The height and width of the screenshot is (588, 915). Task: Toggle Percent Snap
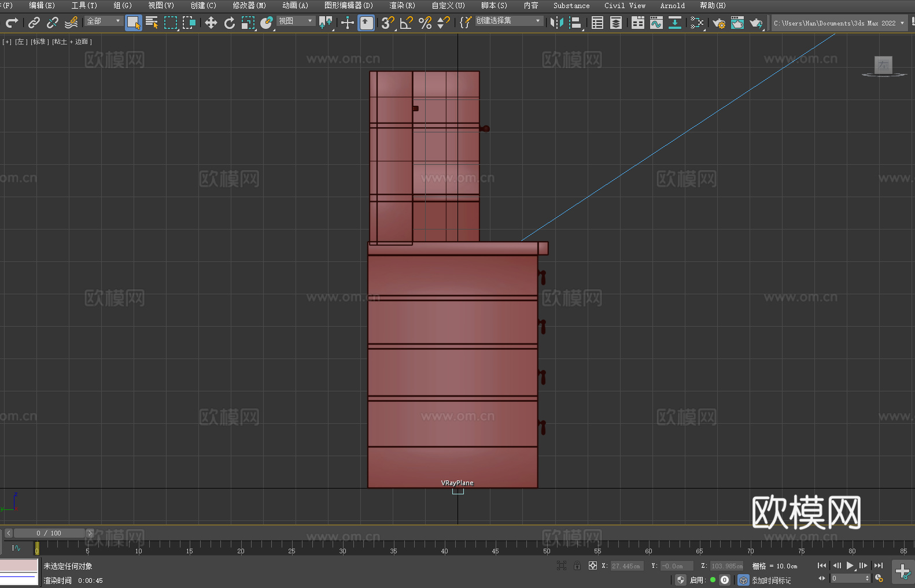coord(425,23)
